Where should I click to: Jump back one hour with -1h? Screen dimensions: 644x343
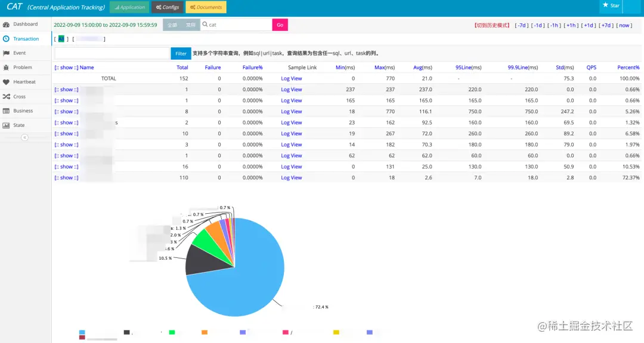point(554,26)
